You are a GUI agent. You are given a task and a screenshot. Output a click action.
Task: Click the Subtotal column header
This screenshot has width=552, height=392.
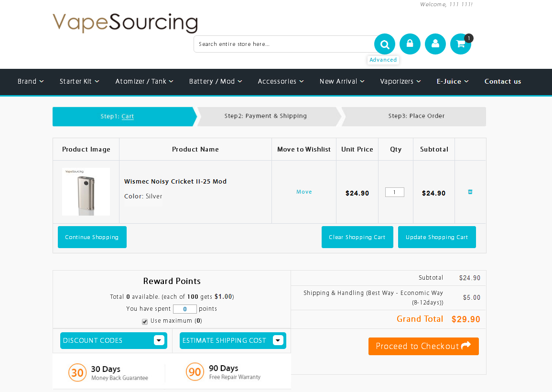pyautogui.click(x=434, y=149)
